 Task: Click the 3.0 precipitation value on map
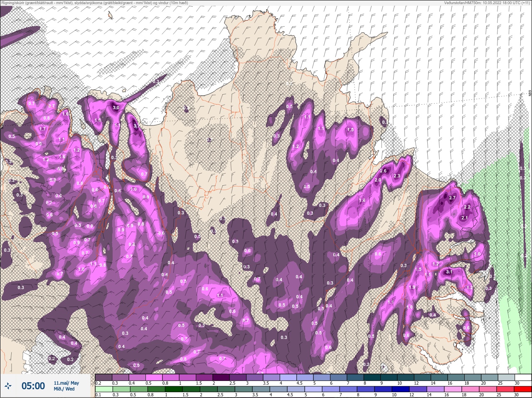116,108
